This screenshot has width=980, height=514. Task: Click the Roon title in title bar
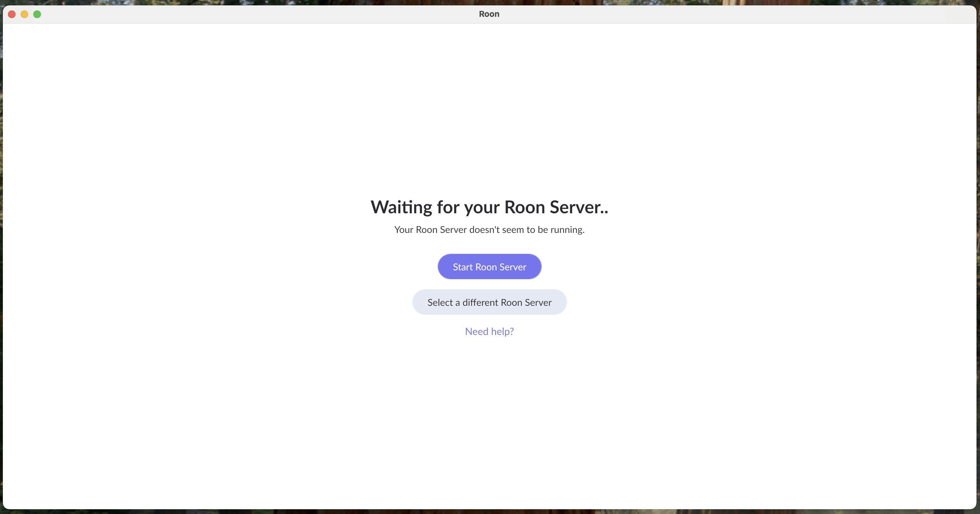489,14
